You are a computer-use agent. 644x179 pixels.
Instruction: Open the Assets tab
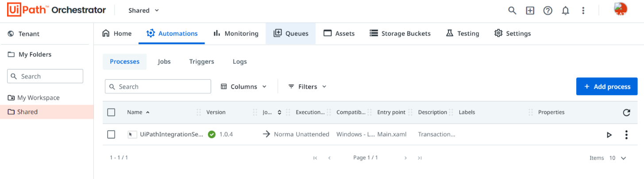339,34
